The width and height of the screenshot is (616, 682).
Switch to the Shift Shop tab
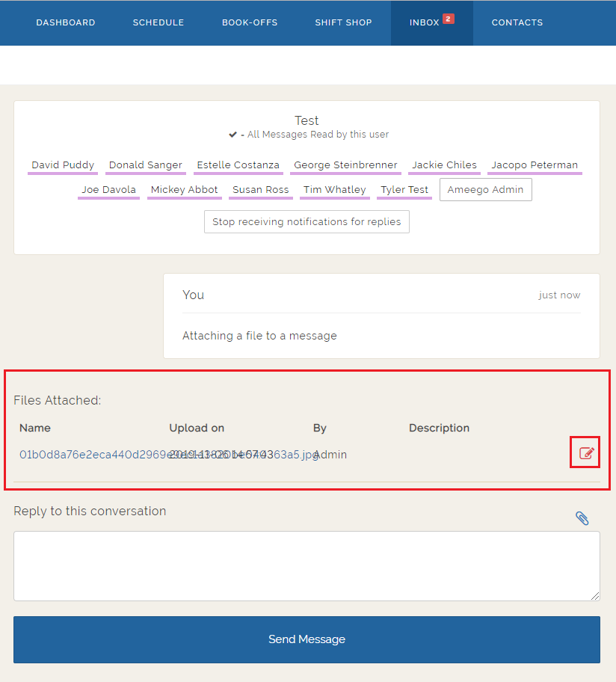[x=343, y=22]
